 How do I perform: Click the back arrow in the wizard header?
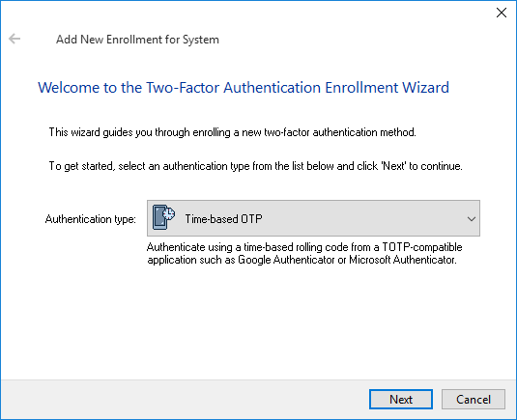tap(14, 39)
